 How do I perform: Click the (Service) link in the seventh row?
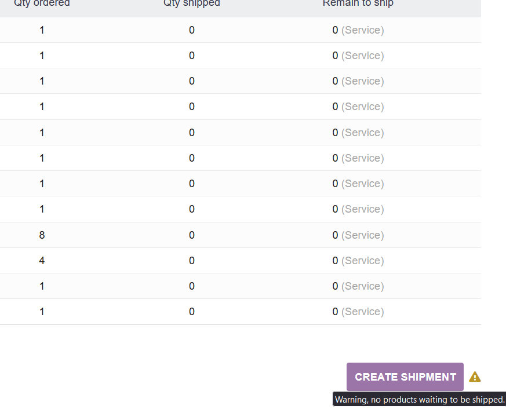(x=363, y=183)
